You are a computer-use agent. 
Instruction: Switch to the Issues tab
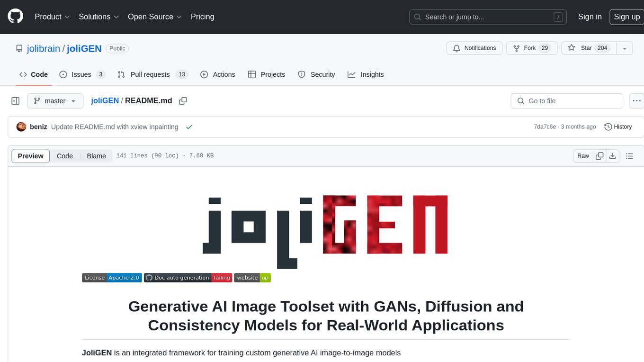click(82, 74)
